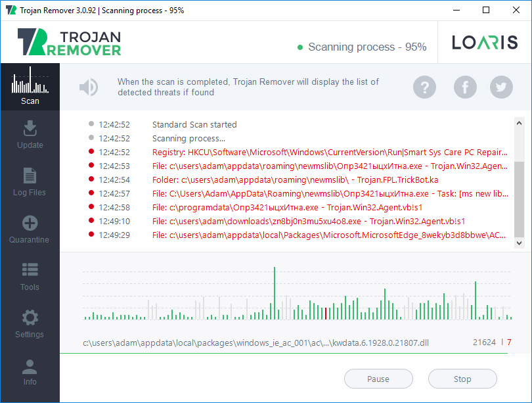Click the red bullet at 12:49:29
Image resolution: width=532 pixels, height=403 pixels.
[x=91, y=234]
